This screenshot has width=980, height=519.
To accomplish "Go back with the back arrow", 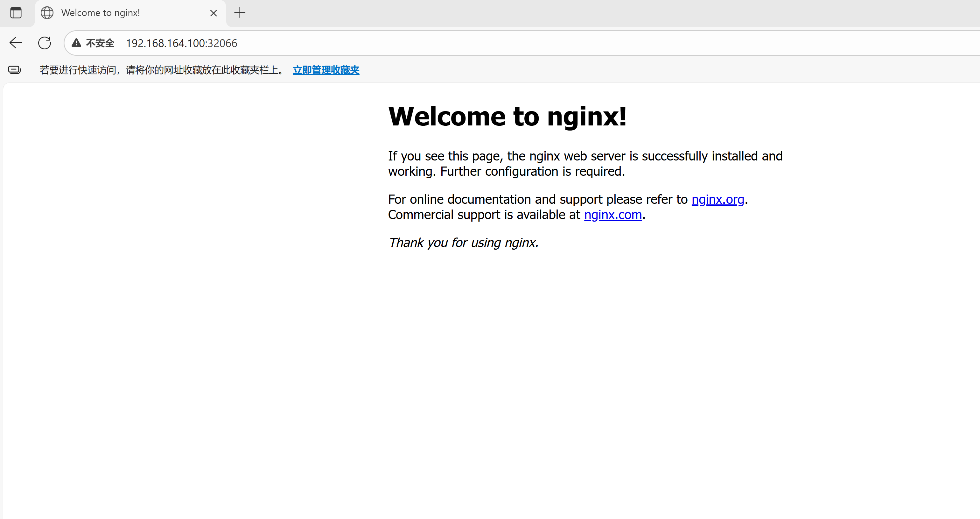I will (16, 43).
